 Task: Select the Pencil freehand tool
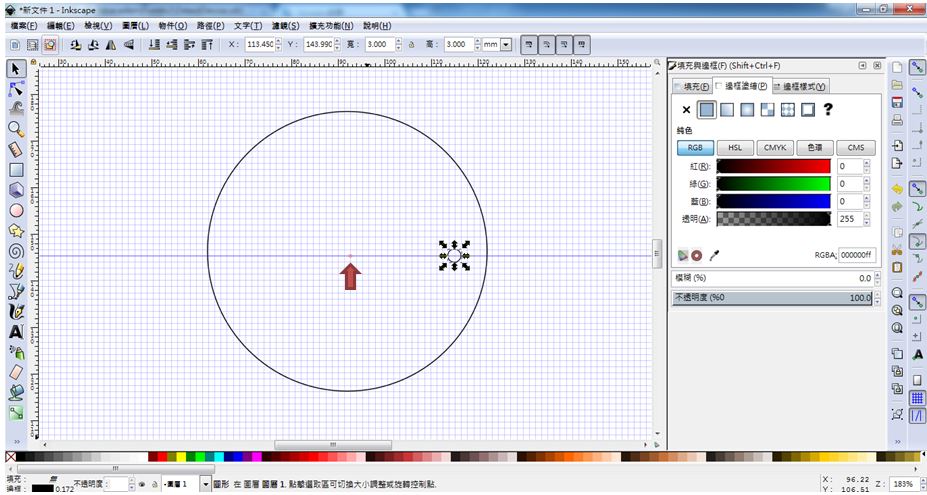[15, 271]
